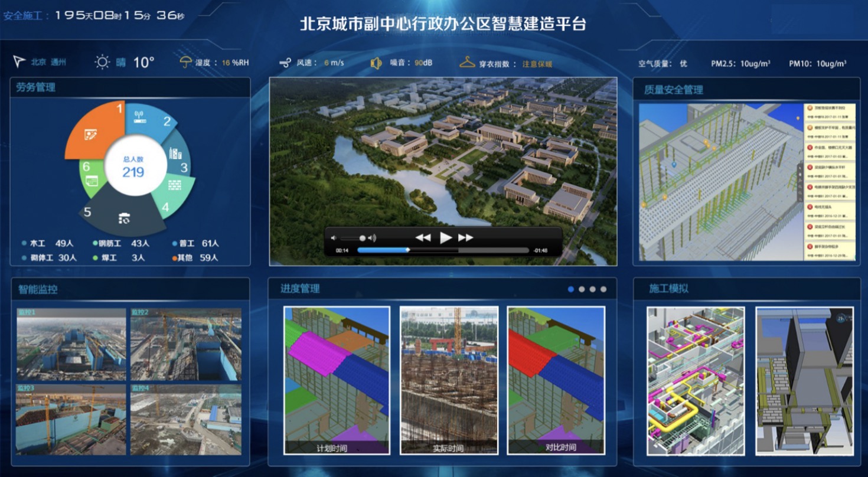The width and height of the screenshot is (868, 477).
Task: Click the rewind button in video player
Action: point(423,238)
